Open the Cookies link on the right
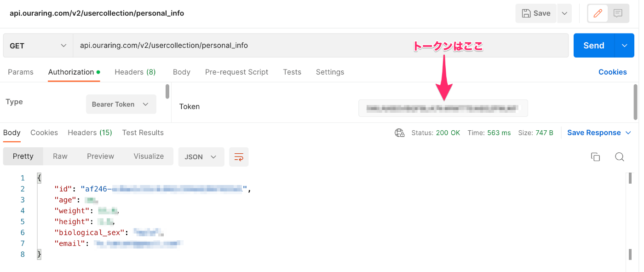This screenshot has width=644, height=272. (613, 72)
